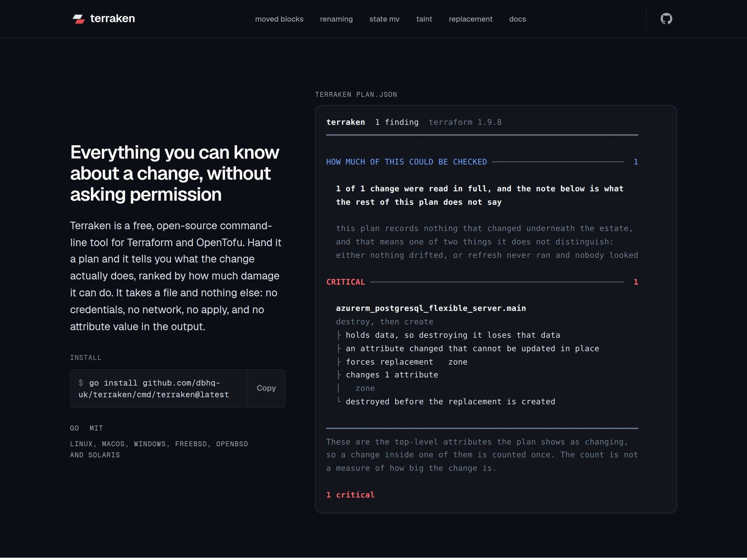747x560 pixels.
Task: Click the 'INSTALL' label
Action: (x=86, y=358)
